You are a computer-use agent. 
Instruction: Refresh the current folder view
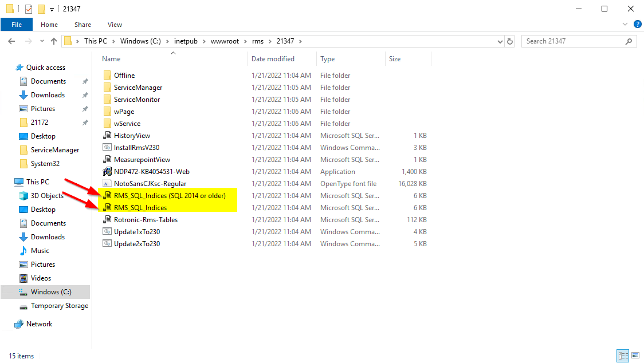[510, 41]
